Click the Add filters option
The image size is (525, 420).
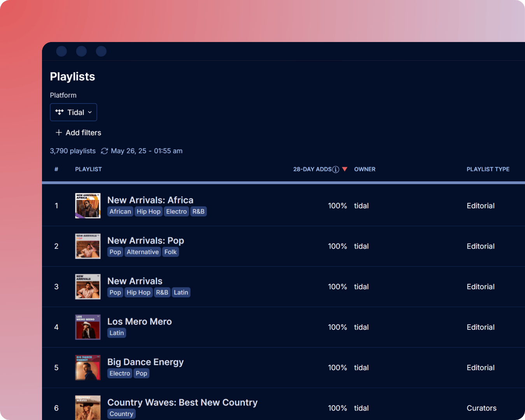pos(83,133)
